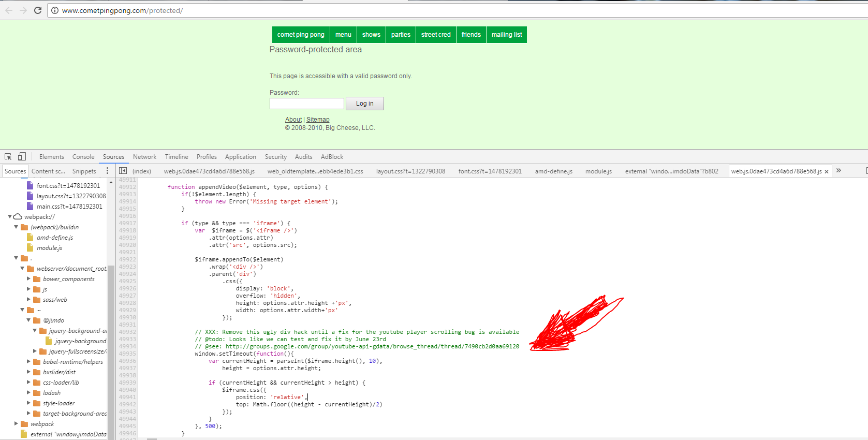Switch to Snippets navigator tab
The height and width of the screenshot is (440, 868).
(84, 171)
